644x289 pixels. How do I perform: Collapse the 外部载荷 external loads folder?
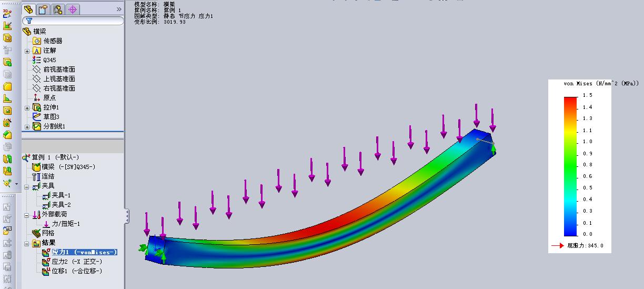(27, 215)
